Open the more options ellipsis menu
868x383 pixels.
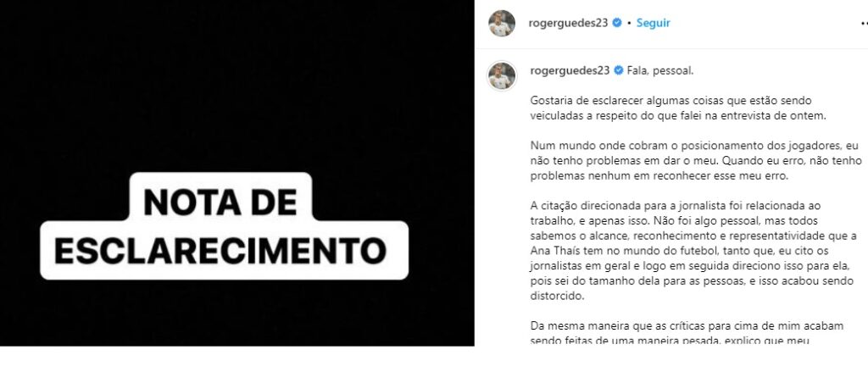pyautogui.click(x=864, y=23)
